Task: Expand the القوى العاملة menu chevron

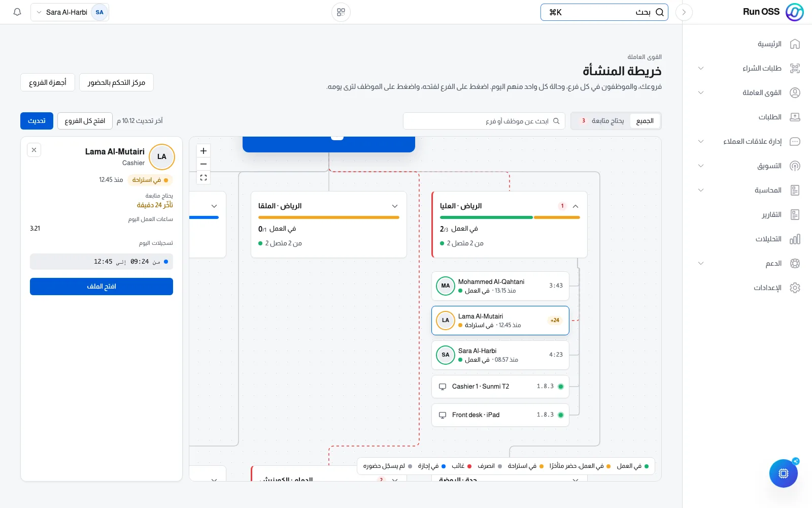Action: (701, 93)
